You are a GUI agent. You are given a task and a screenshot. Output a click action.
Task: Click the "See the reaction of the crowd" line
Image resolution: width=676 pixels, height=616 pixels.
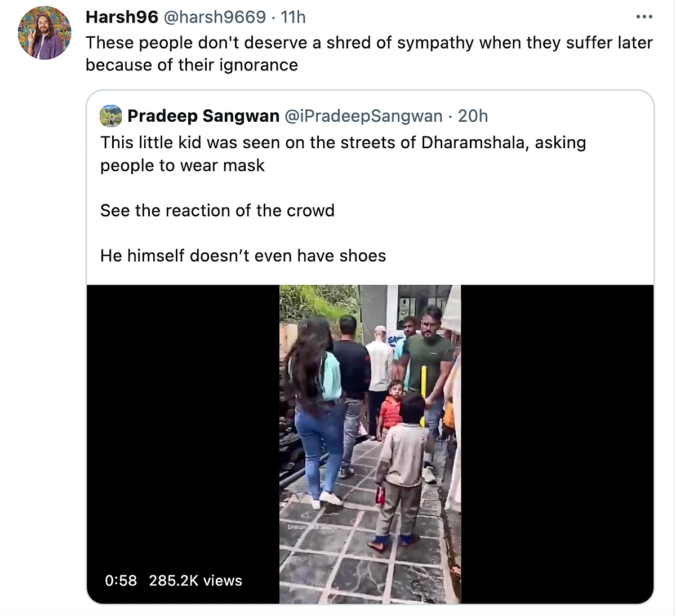(217, 210)
